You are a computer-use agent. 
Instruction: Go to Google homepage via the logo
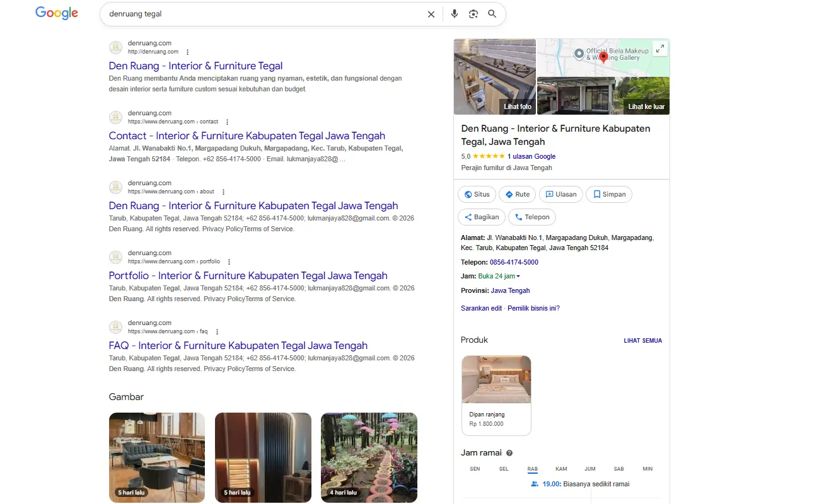point(57,13)
